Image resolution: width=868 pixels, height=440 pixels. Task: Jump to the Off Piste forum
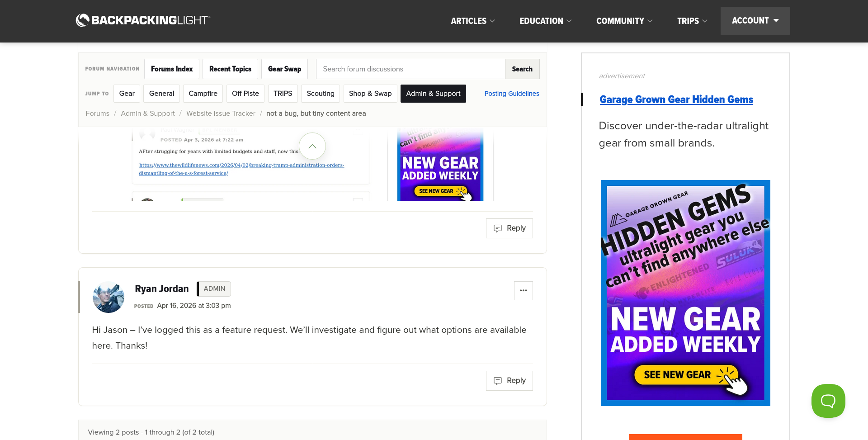245,94
